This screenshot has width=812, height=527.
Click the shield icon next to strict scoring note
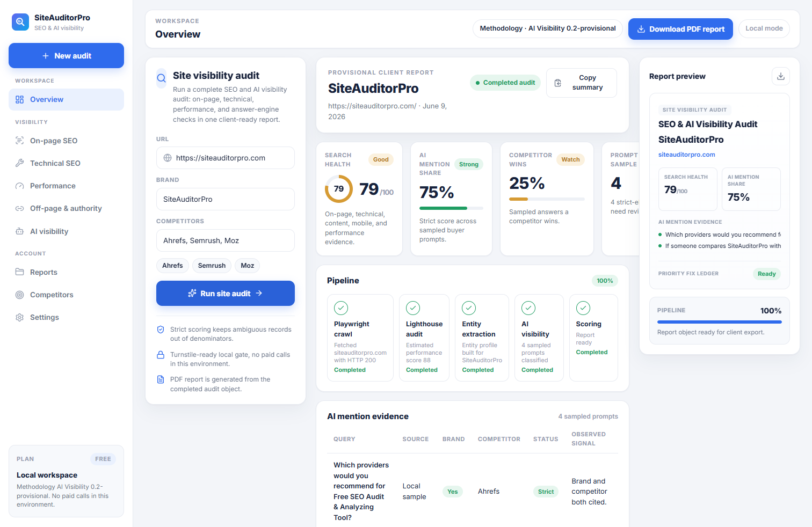(161, 330)
